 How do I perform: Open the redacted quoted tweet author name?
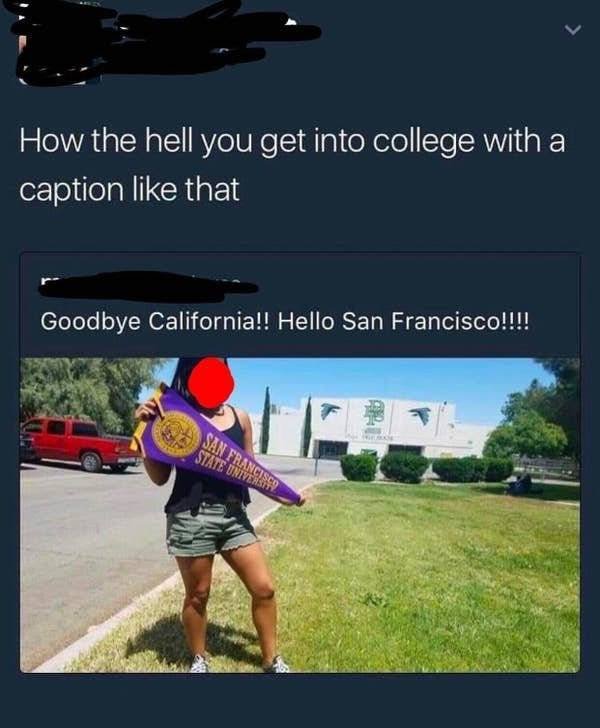149,286
